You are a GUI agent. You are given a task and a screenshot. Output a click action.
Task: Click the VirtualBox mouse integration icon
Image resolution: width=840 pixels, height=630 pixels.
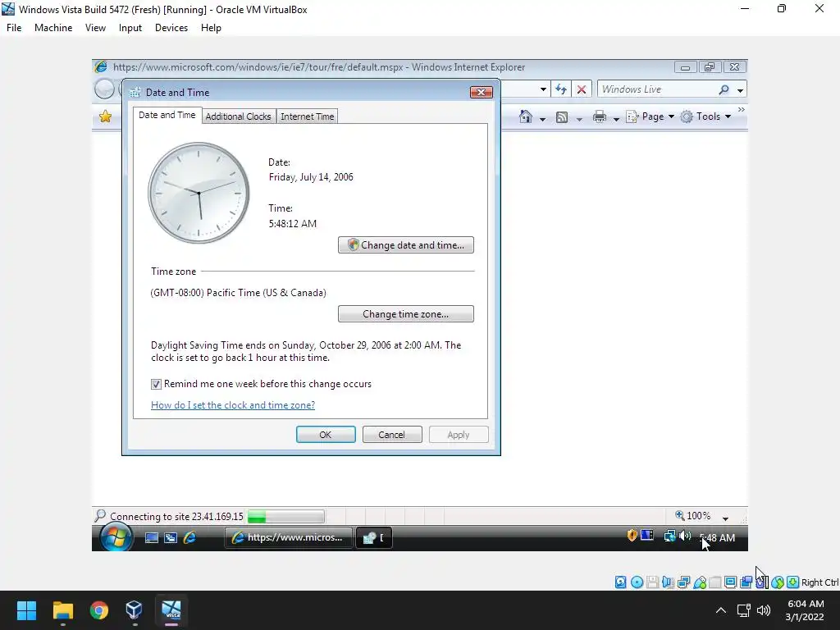(778, 582)
